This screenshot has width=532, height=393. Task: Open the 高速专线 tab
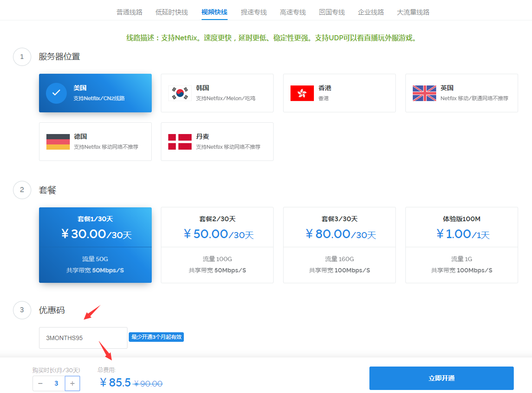point(293,12)
